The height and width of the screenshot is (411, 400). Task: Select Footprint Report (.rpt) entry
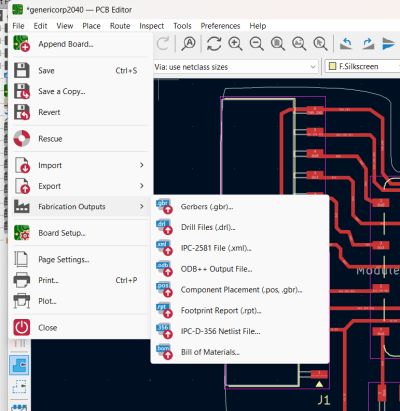click(x=240, y=310)
